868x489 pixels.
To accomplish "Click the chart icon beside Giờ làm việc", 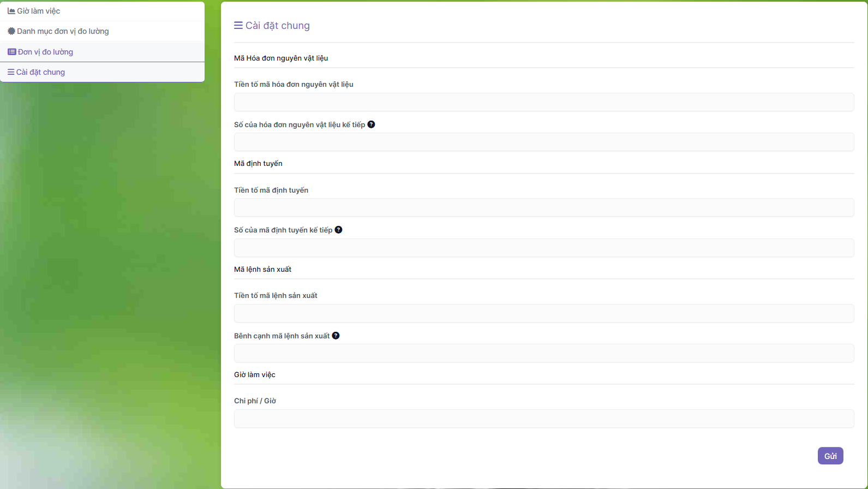I will tap(11, 11).
